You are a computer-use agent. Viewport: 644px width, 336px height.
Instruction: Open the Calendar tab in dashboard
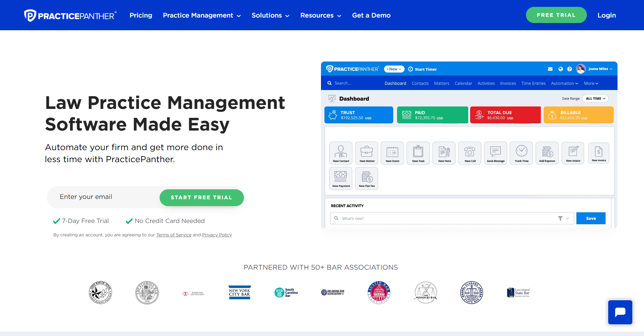point(463,83)
